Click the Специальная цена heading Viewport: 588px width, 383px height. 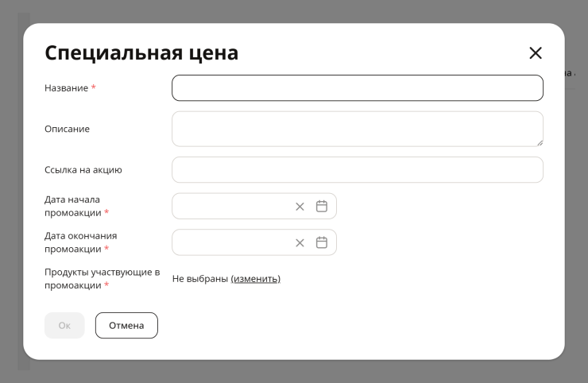(141, 52)
